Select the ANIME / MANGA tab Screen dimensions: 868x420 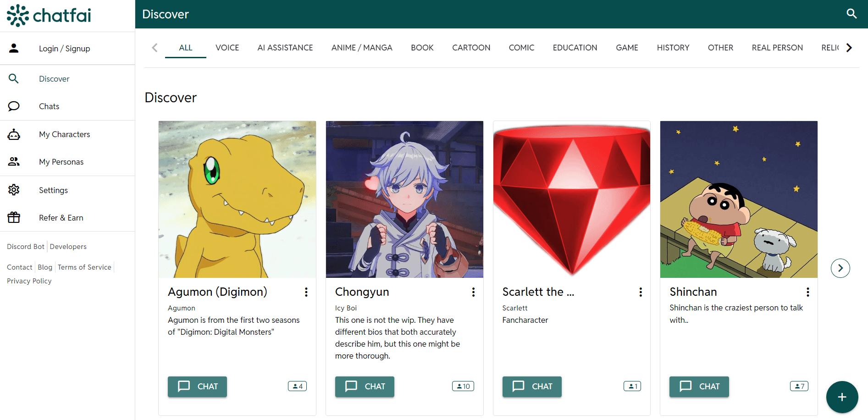pos(362,48)
